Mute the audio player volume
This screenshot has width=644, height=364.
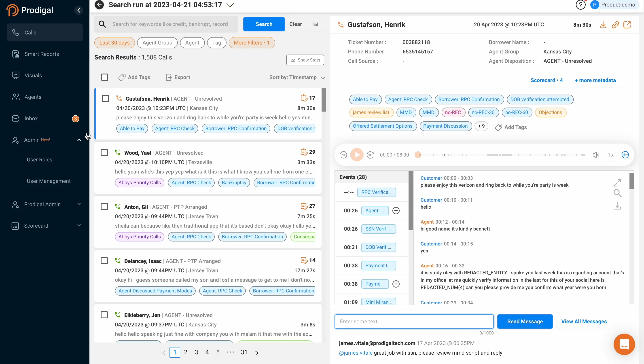tap(596, 155)
